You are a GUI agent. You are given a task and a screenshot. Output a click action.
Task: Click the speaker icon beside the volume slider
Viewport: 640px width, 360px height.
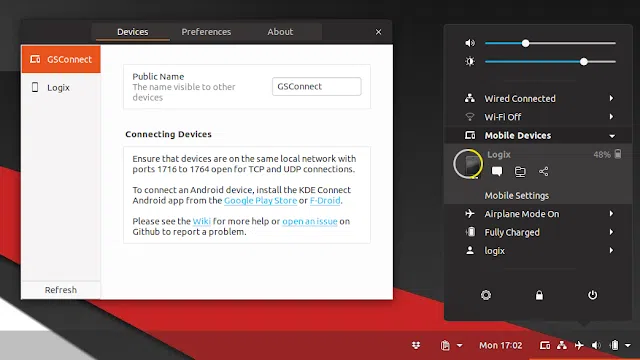[x=470, y=43]
